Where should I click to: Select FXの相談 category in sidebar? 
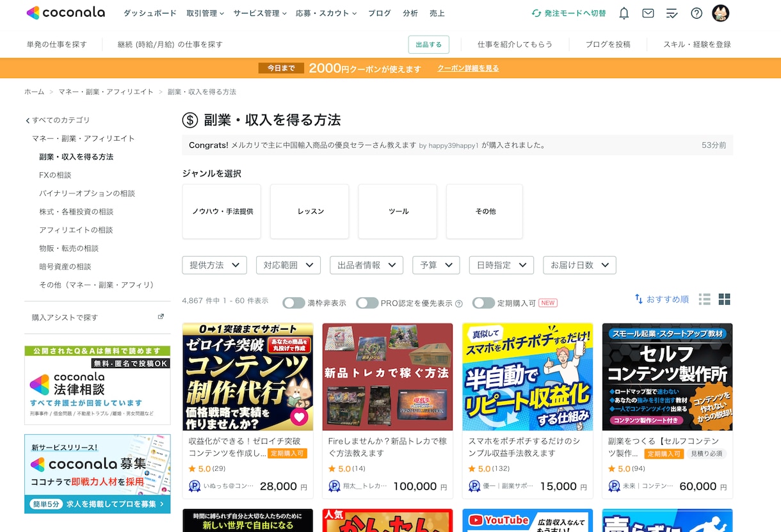click(55, 175)
